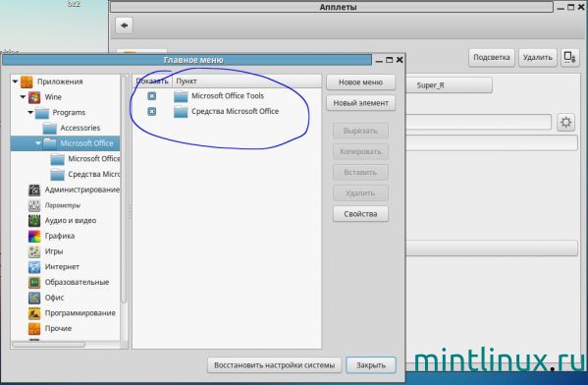Collapse the Приложения tree node
Viewport: 588px width, 385px height.
15,82
